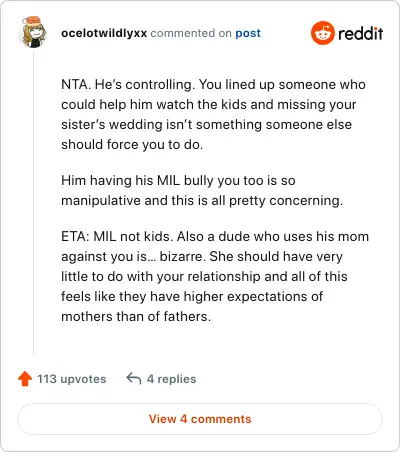Viewport: 400px width, 452px height.
Task: Click the "View 4 comments" button
Action: pos(200,419)
